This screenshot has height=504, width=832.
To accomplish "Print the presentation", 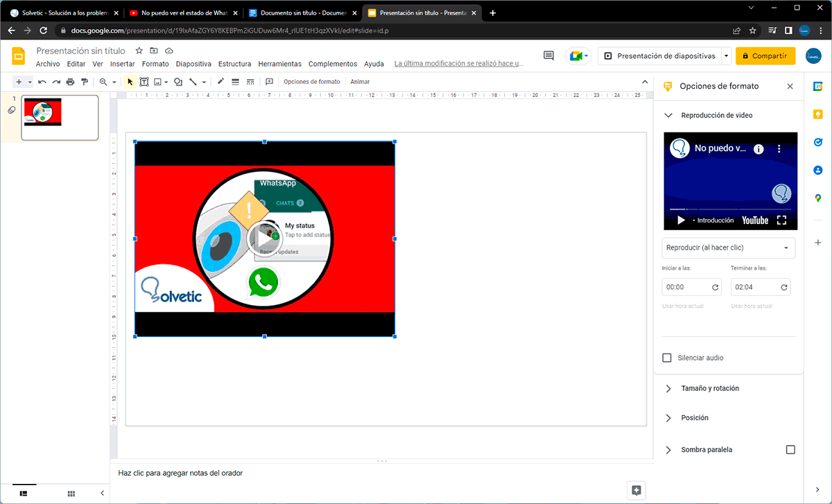I will [x=70, y=82].
